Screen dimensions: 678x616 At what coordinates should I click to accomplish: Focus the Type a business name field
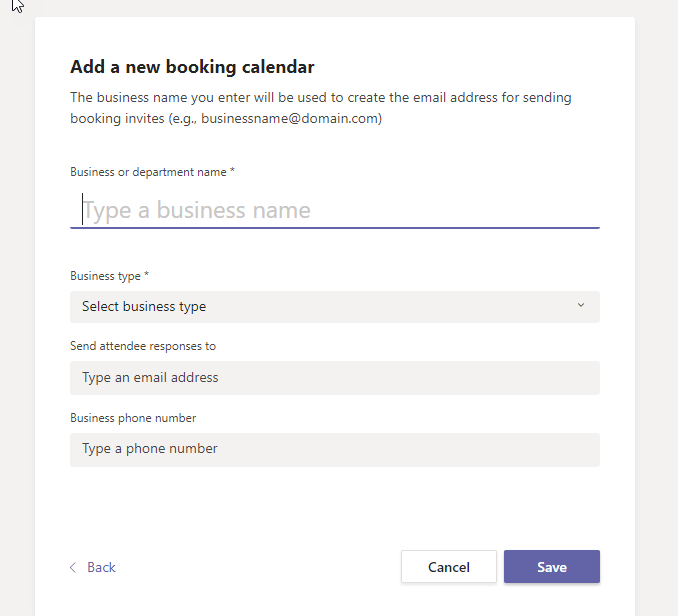(x=334, y=210)
